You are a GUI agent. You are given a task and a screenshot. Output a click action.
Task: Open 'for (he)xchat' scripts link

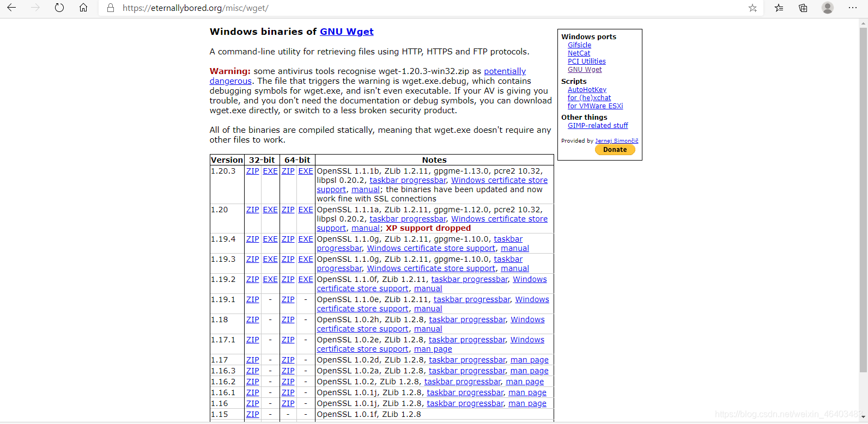589,98
